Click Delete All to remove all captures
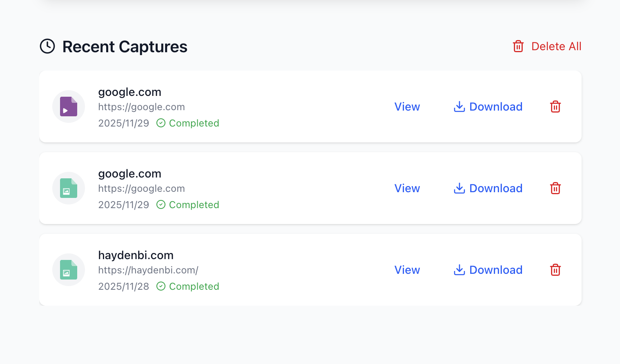620x364 pixels. (x=556, y=46)
